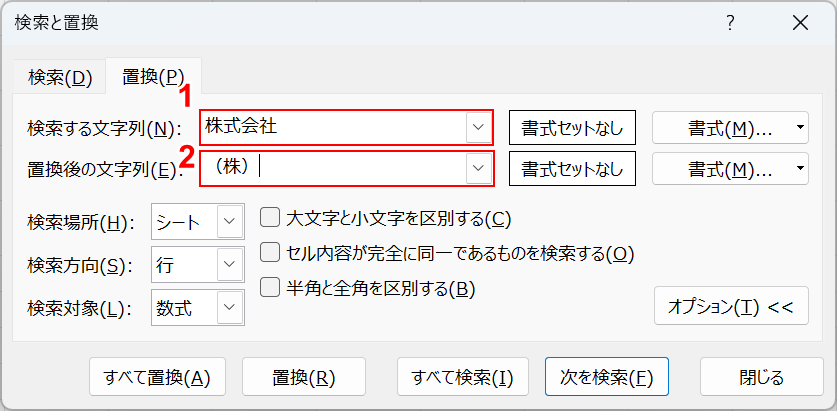Check セル内容が完全に同一であるものを検索する option
Viewport: 837px width, 411px height.
[x=269, y=253]
